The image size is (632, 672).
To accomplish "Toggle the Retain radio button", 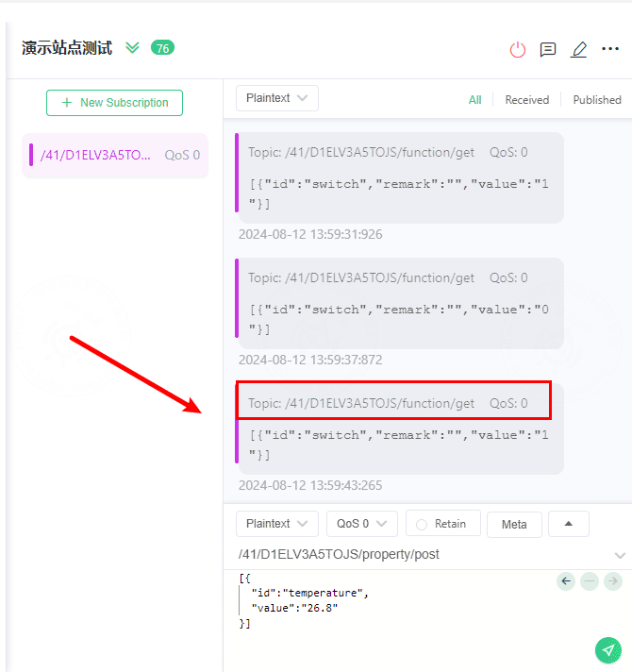I will tap(422, 524).
